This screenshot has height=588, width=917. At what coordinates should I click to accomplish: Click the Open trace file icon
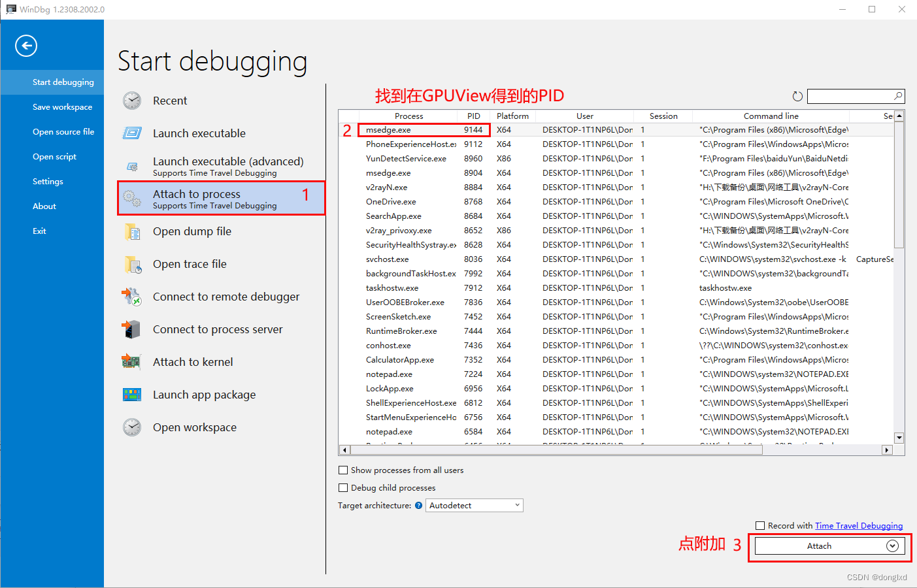(133, 264)
